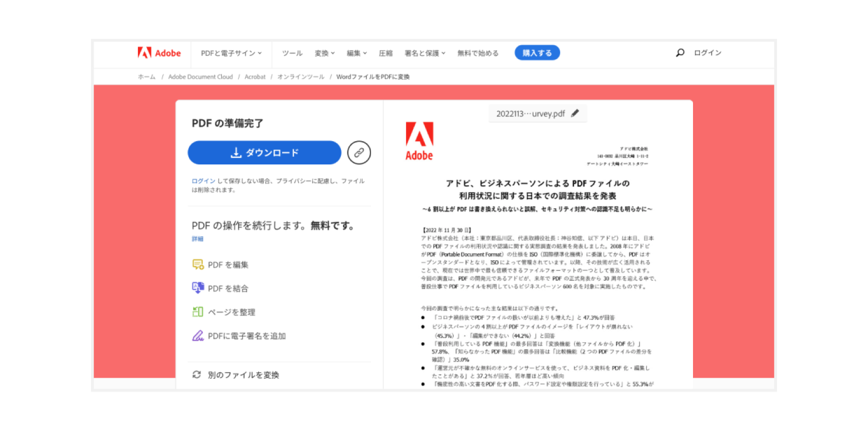
Task: Edit file name with the pencil icon
Action: pos(575,113)
